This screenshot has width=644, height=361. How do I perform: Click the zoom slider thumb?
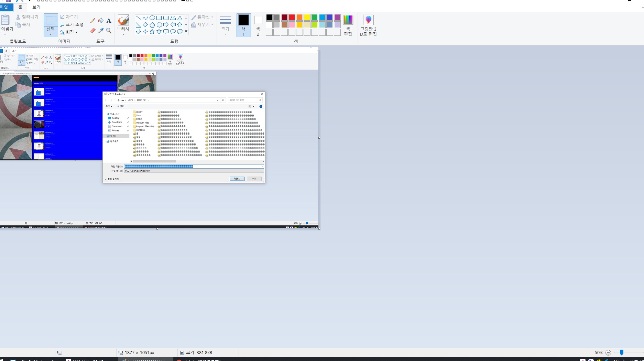pyautogui.click(x=621, y=352)
